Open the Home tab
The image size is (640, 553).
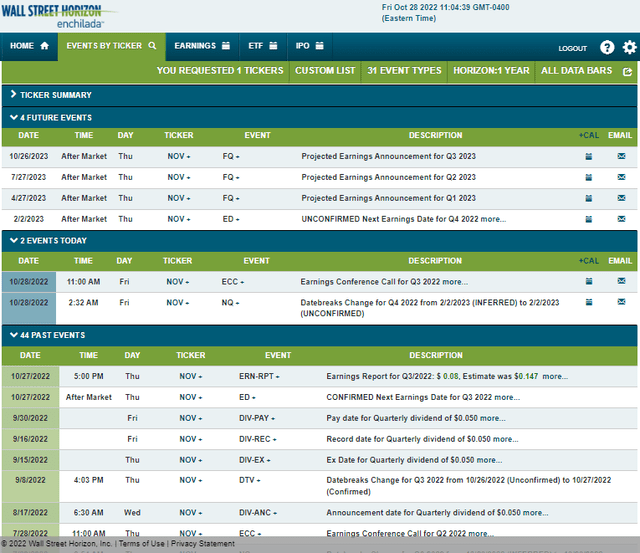(x=29, y=46)
